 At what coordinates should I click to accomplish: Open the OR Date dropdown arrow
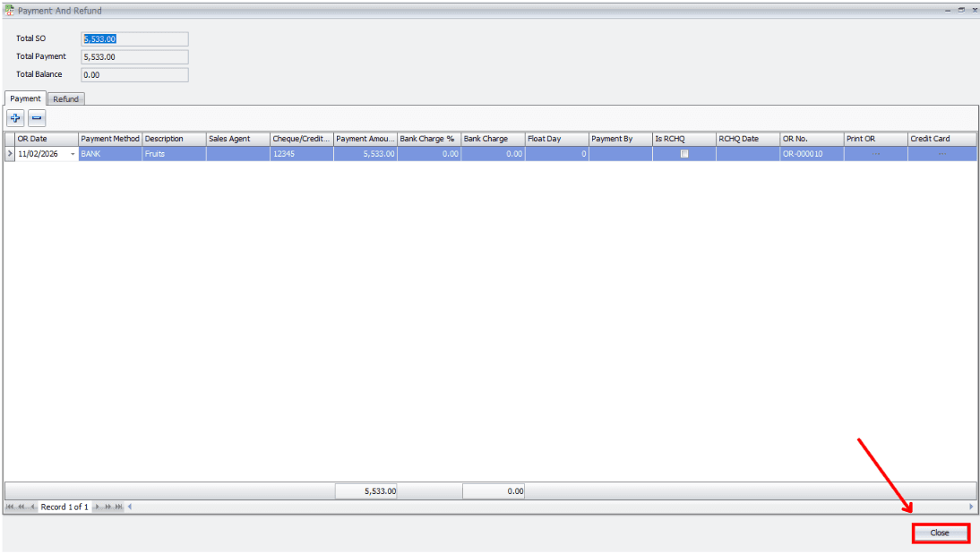73,154
